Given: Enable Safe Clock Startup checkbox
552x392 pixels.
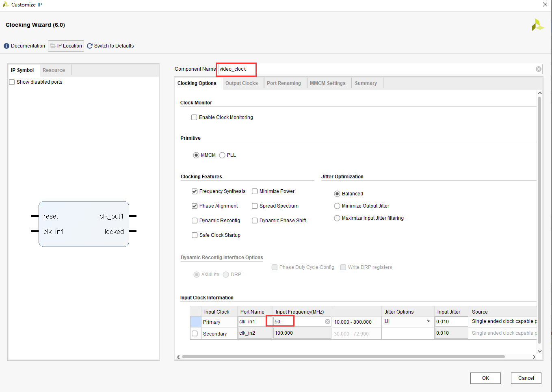Looking at the screenshot, I should click(195, 235).
